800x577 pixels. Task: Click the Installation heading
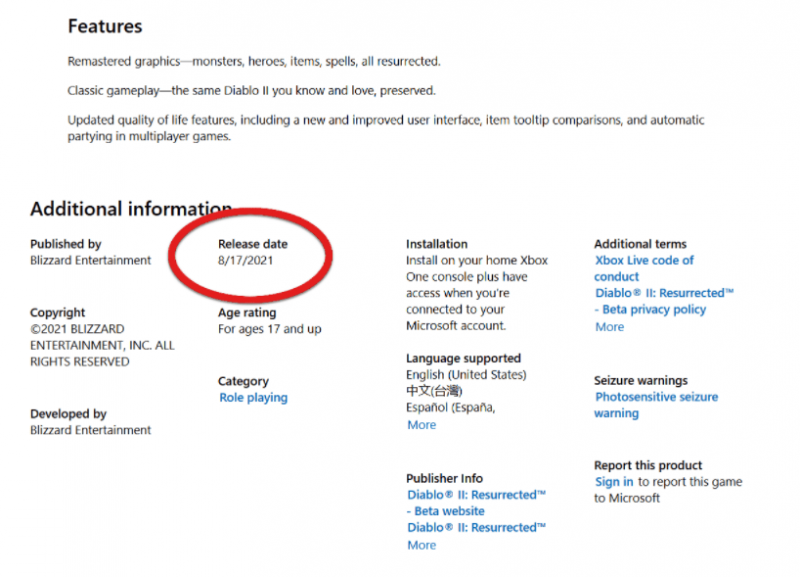tap(436, 244)
